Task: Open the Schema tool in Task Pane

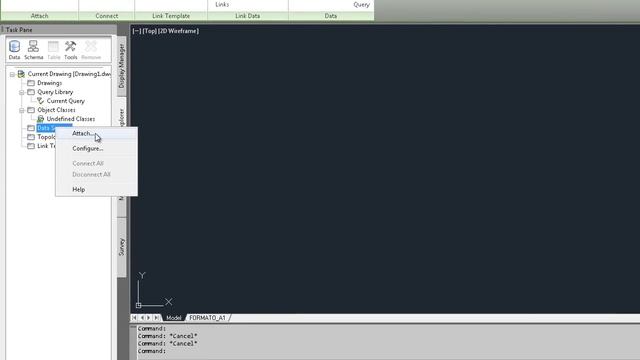Action: tap(33, 50)
